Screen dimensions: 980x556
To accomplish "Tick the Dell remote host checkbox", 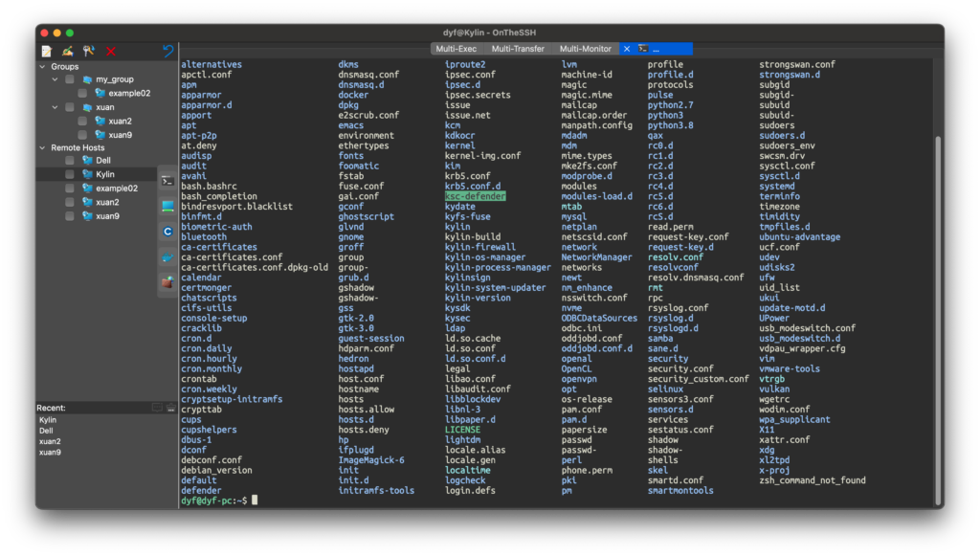I will (x=70, y=161).
